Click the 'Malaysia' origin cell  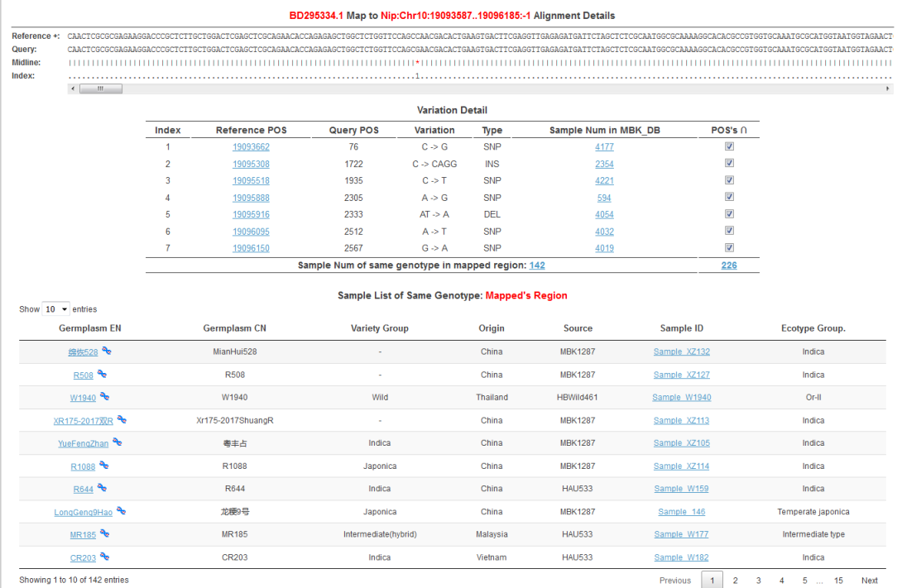tap(492, 534)
